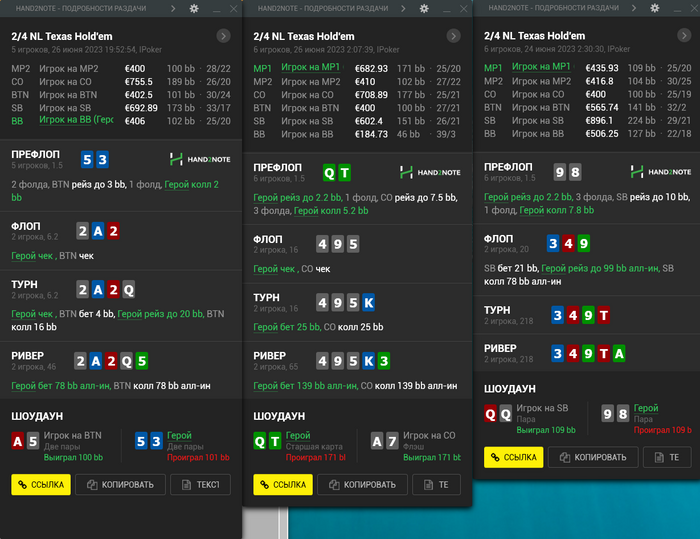Click 'Герой колл 7.8 bb' preflop text
Image resolution: width=700 pixels, height=539 pixels.
(x=556, y=210)
